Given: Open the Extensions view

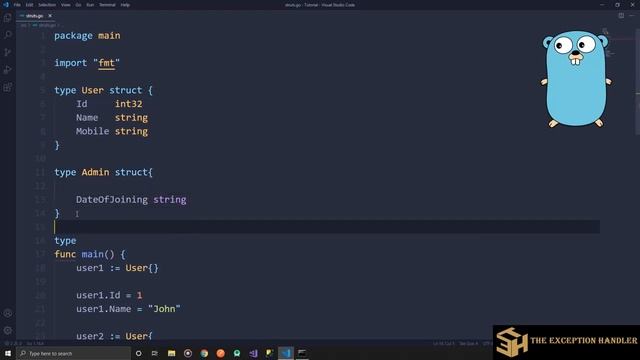Looking at the screenshot, I should (x=7, y=87).
